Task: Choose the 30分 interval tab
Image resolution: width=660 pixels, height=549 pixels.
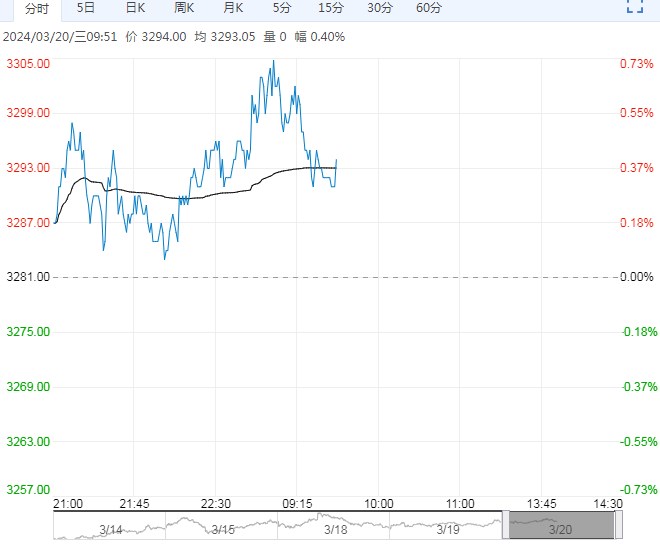Action: pos(380,8)
